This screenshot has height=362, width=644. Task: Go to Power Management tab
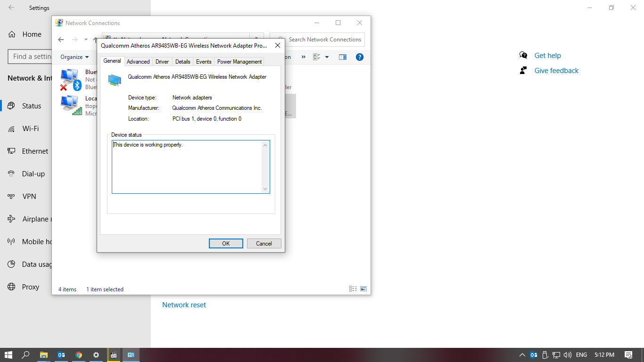point(239,62)
